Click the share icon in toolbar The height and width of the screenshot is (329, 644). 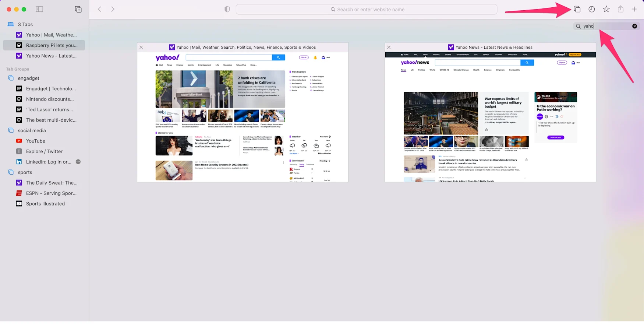click(x=620, y=9)
